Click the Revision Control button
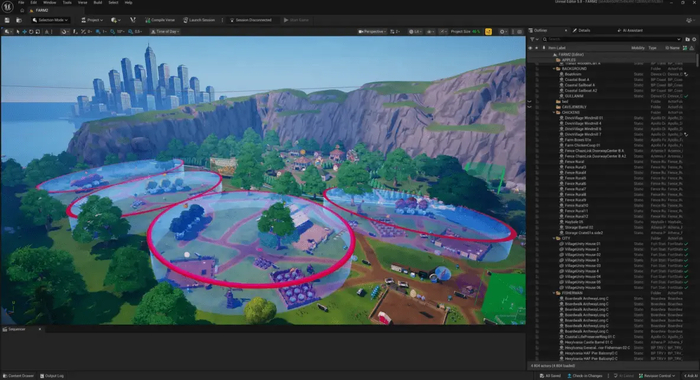Viewport: 700px width, 380px height. tap(657, 376)
